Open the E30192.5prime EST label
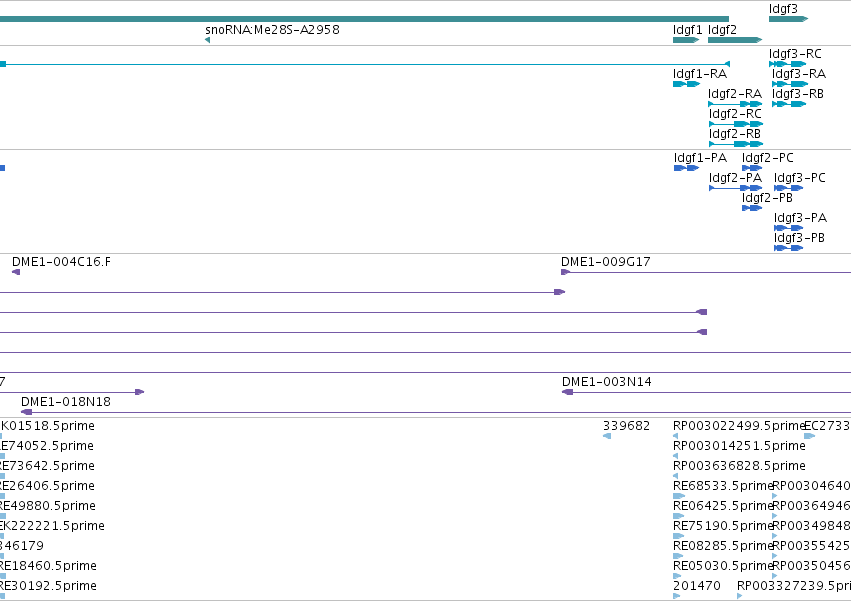This screenshot has height=601, width=851. 48,586
